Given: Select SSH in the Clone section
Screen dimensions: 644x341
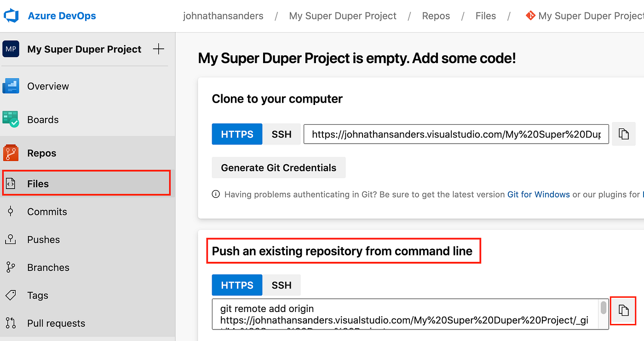Looking at the screenshot, I should [x=282, y=134].
